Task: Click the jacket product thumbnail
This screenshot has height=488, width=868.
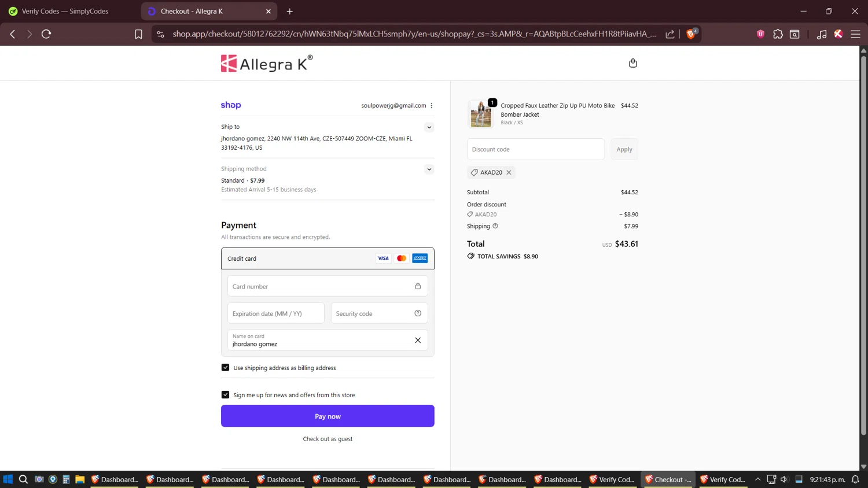Action: (x=481, y=113)
